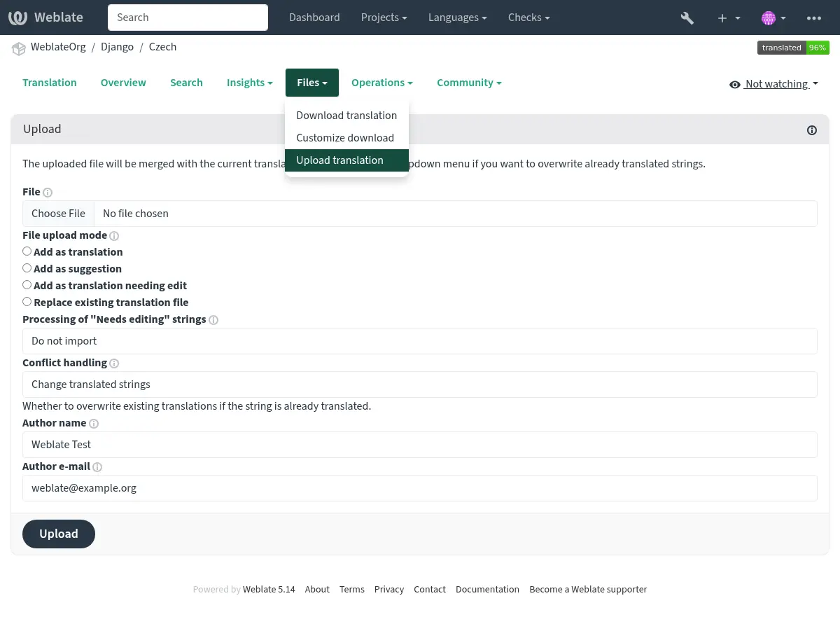Choose Customize download menu entry
This screenshot has height=631, width=840.
click(346, 138)
